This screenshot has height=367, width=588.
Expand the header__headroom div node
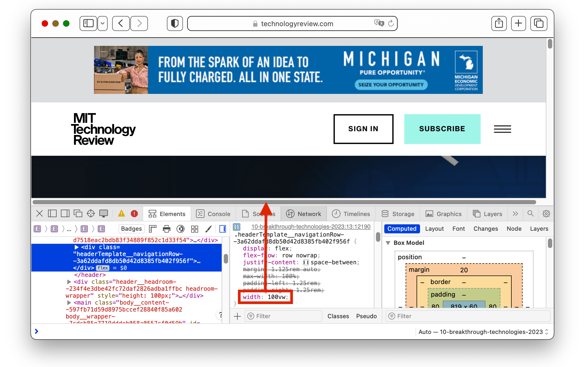[x=69, y=282]
